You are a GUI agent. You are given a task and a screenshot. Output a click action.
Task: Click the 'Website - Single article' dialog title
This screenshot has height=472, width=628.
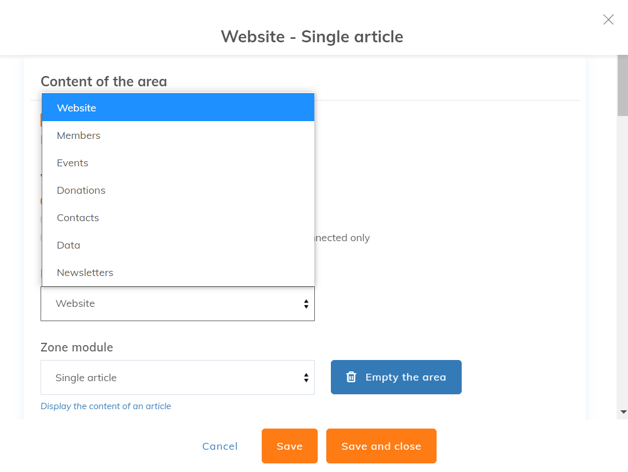tap(312, 37)
